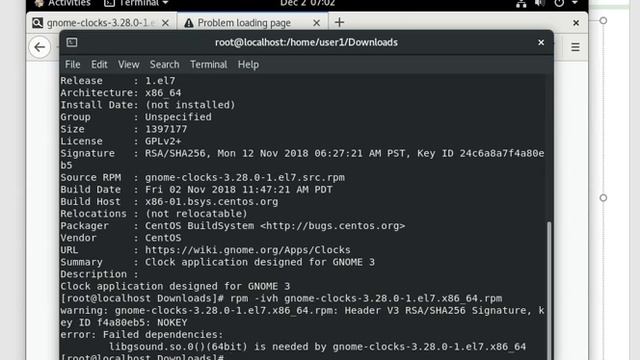Click the browser back arrow button
The image size is (640, 360).
(40, 47)
